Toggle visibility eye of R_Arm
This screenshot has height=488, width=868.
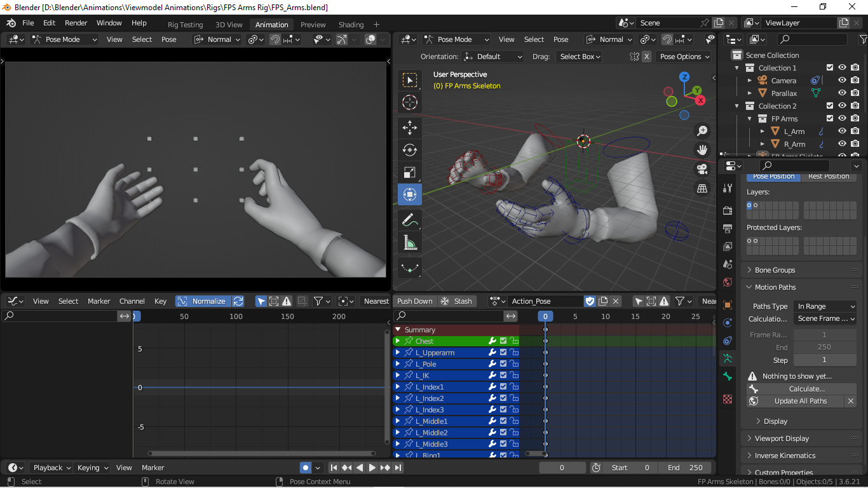842,144
